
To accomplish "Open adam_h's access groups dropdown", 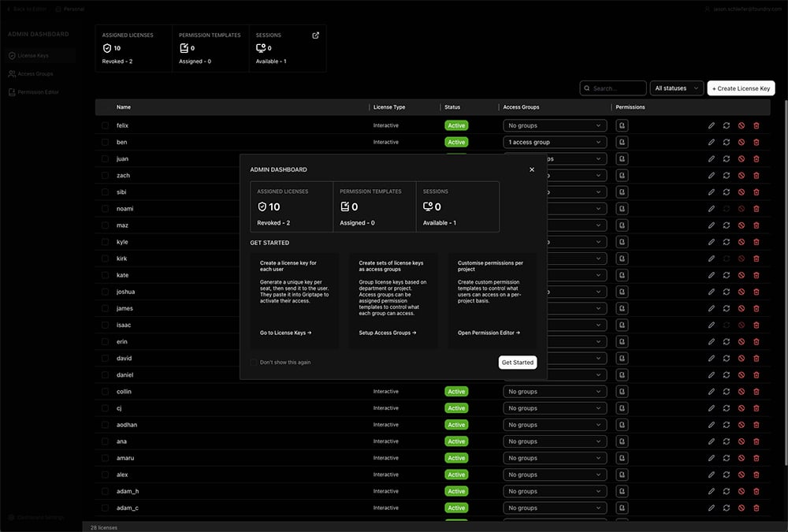I will click(555, 491).
